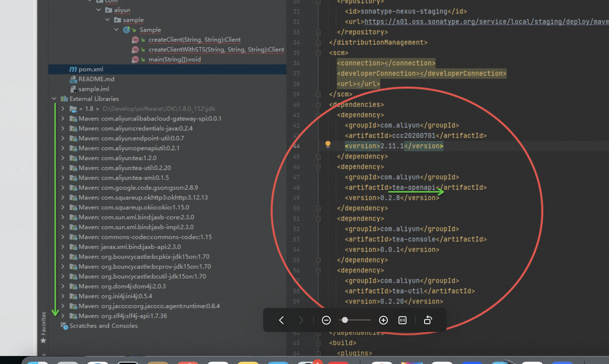Collapse the Sample class node
Screen dimensions: 609x364
coord(116,30)
